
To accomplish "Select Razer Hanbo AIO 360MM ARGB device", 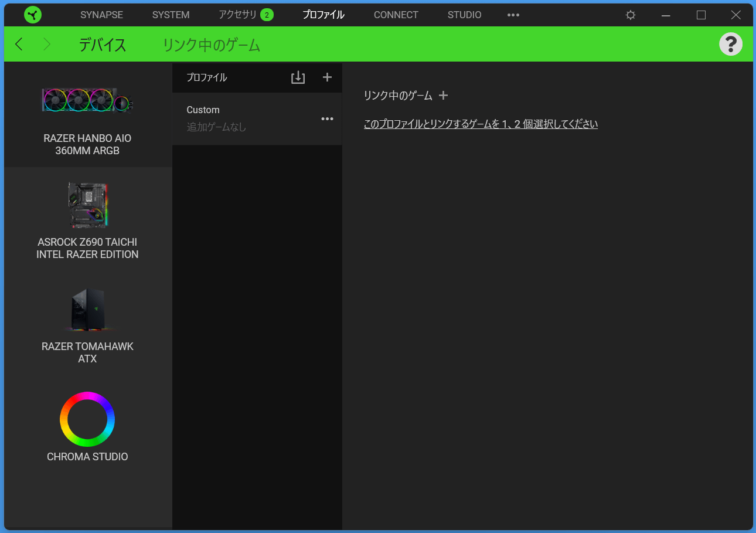I will pos(87,114).
